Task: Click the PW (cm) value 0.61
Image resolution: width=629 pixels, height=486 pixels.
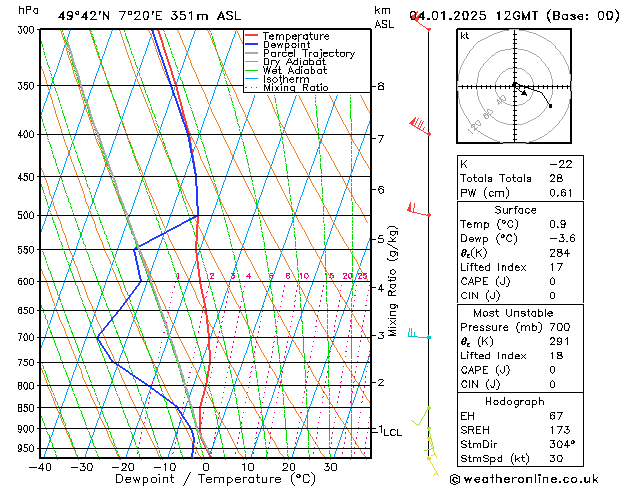Action: point(561,193)
